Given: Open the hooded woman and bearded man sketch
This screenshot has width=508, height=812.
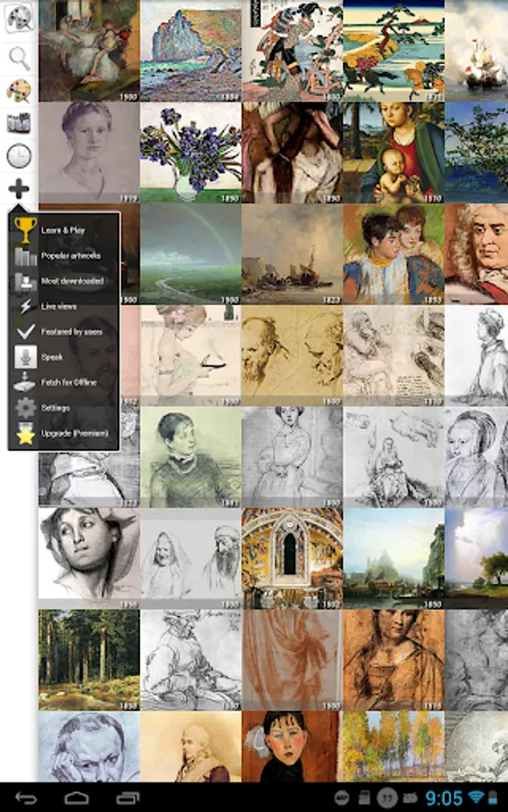Looking at the screenshot, I should coord(190,558).
